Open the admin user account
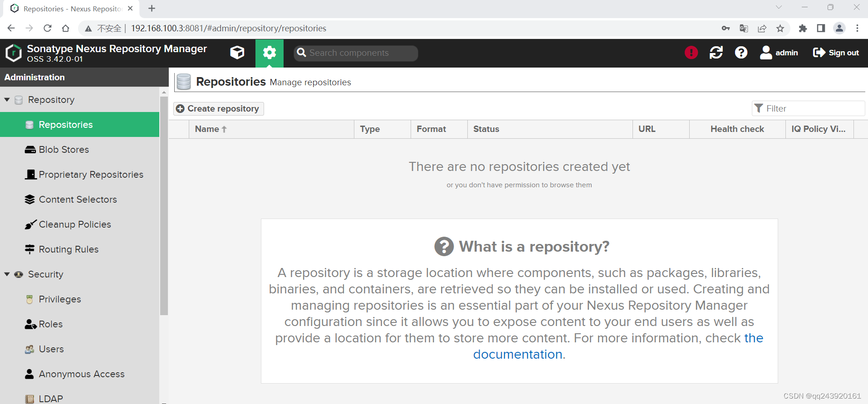This screenshot has height=404, width=868. pos(779,53)
